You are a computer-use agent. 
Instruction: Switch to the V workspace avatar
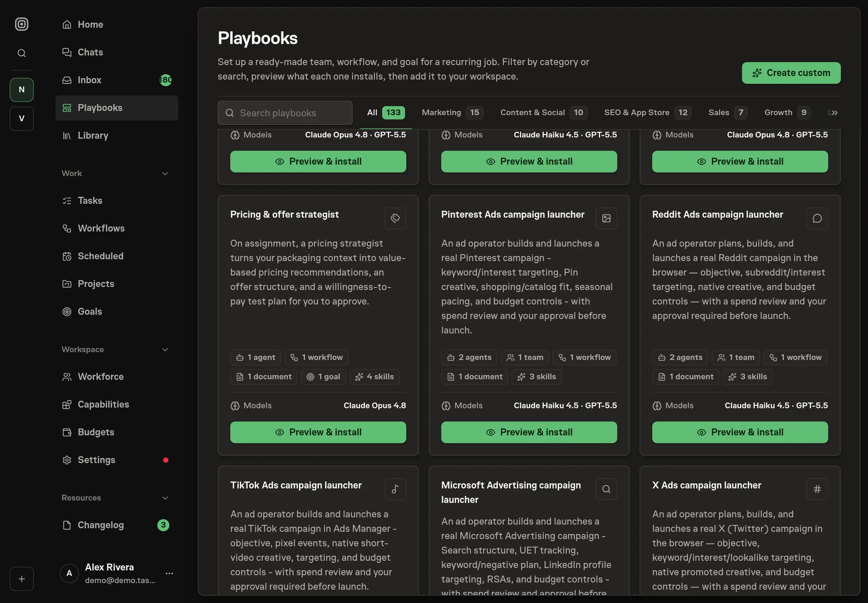click(x=21, y=118)
